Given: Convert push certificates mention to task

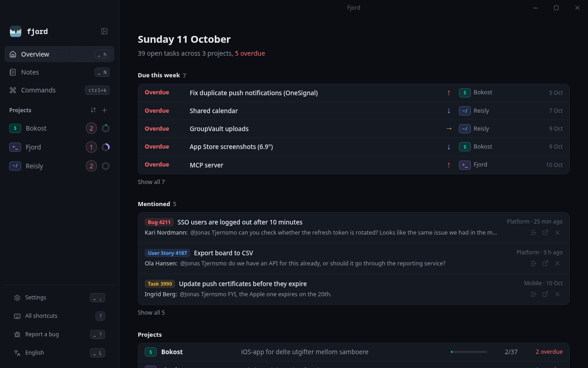Looking at the screenshot, I should click(533, 294).
